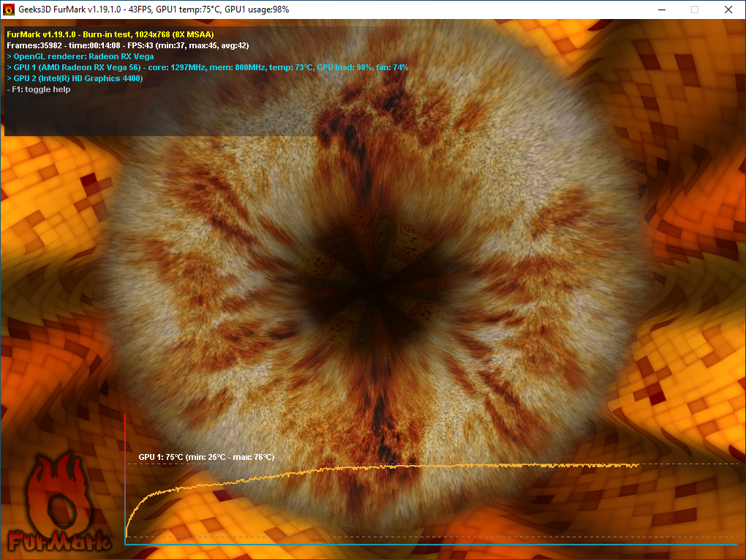Click 'GPU 2 (Intel(R) HD Graphics 4400)' line

(75, 78)
